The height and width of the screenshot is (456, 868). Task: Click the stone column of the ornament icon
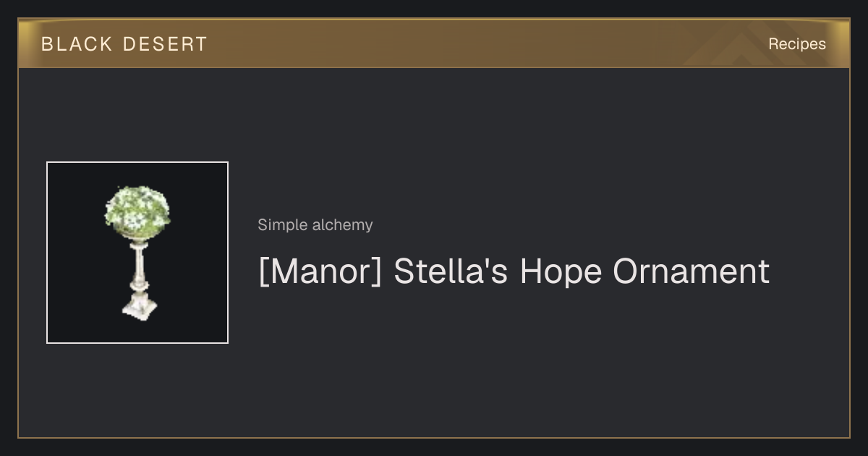138,267
